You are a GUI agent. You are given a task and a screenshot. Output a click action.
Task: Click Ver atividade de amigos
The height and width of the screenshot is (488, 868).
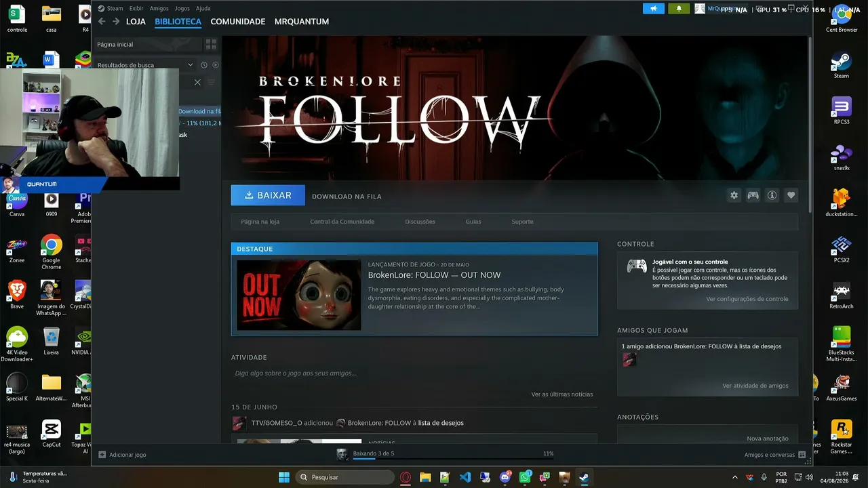click(755, 386)
